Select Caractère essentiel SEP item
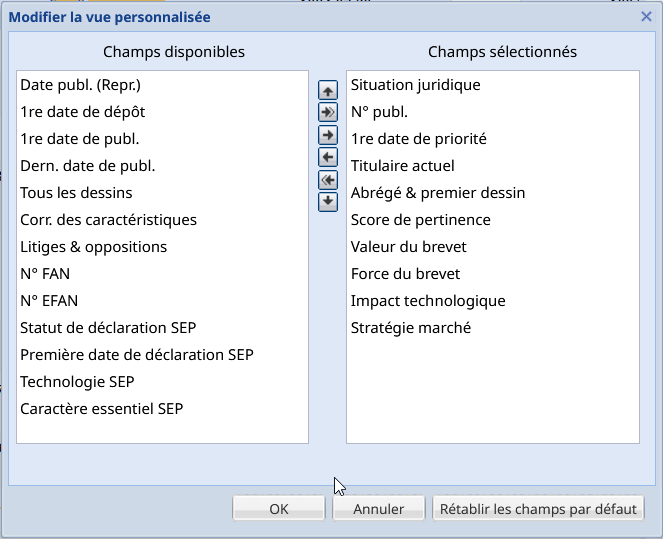 pos(101,408)
